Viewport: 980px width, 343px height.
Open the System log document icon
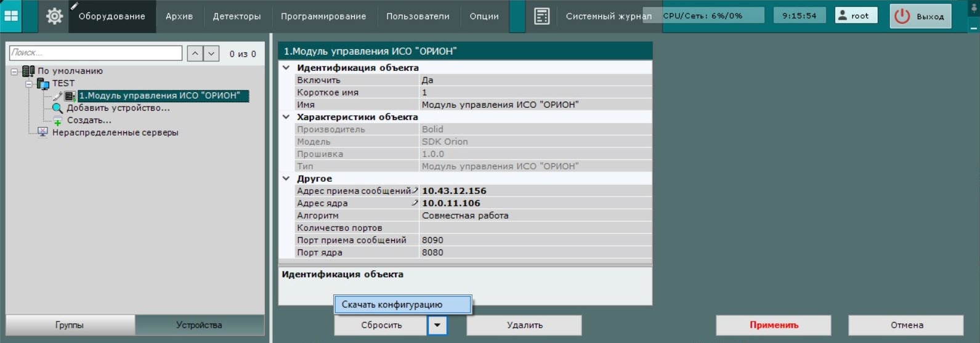point(541,17)
